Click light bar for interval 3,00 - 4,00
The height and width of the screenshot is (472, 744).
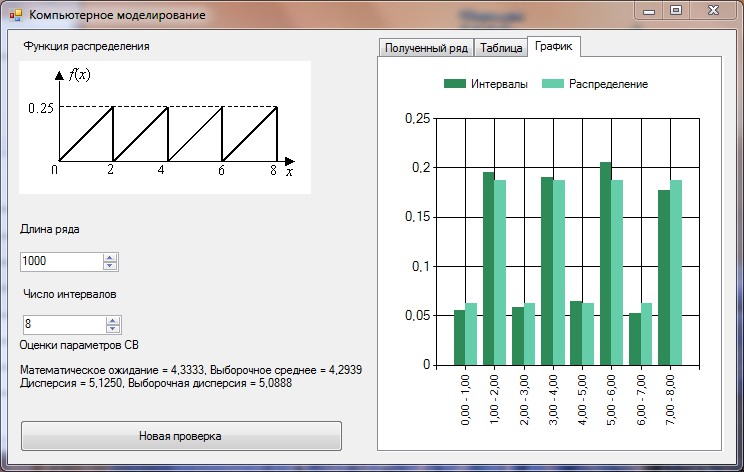click(x=559, y=272)
